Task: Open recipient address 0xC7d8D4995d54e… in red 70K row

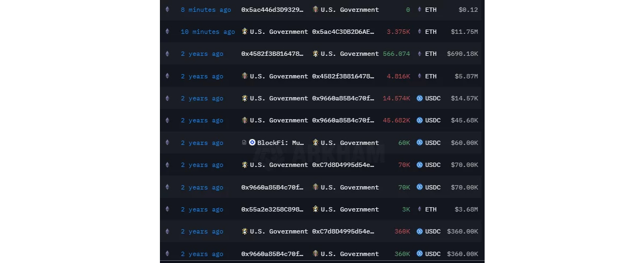Action: (x=343, y=165)
